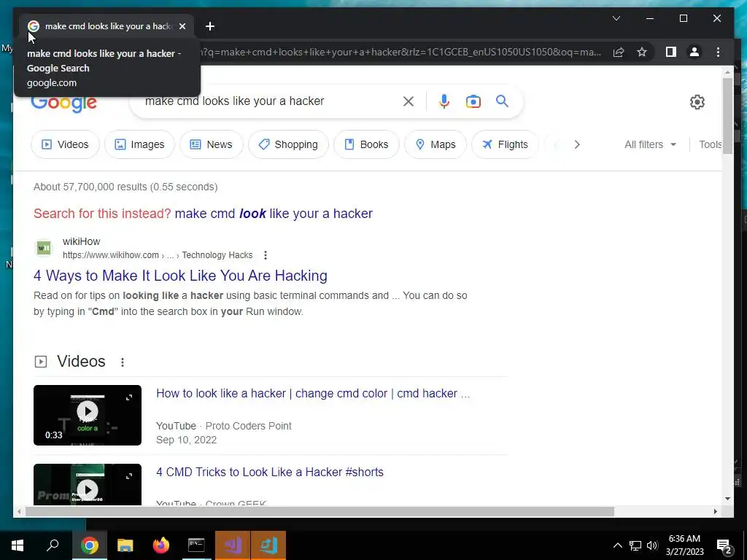The height and width of the screenshot is (560, 747).
Task: Show more filter chips arrow
Action: pos(577,144)
